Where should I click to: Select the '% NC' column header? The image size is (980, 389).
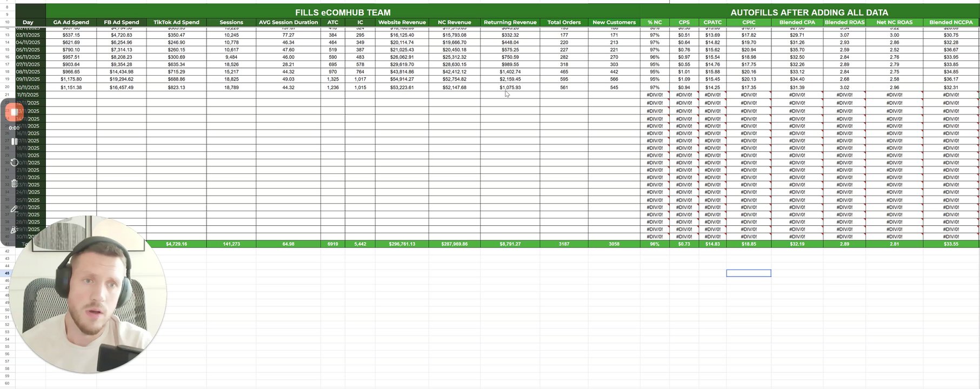[655, 22]
